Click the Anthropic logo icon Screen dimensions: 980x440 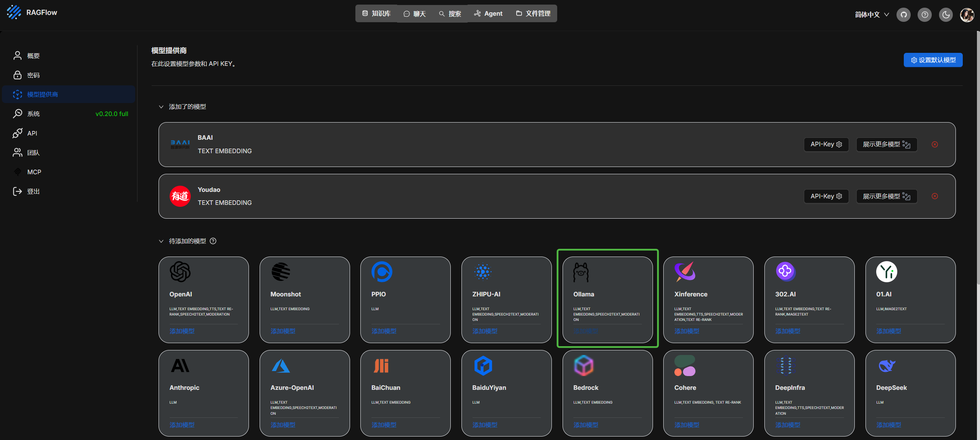(x=180, y=365)
